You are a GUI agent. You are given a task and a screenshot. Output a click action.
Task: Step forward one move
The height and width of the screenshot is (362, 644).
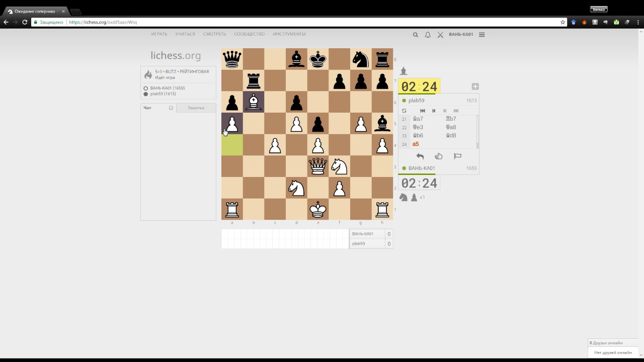[445, 111]
